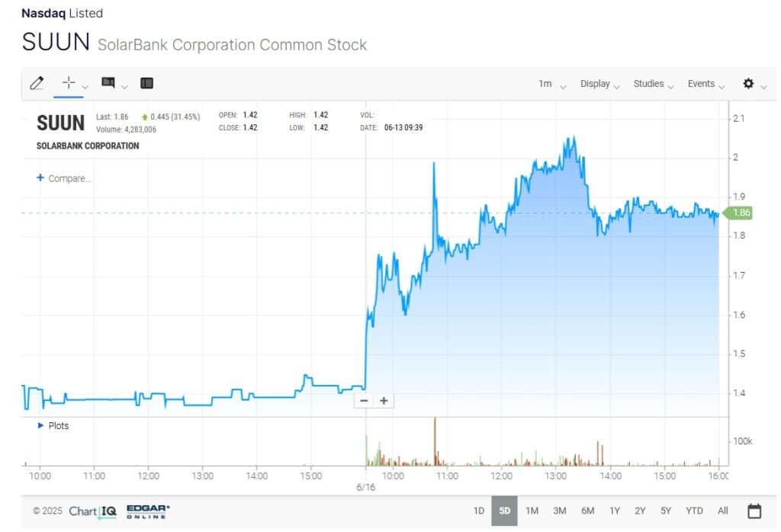
Task: Activate the crosshair cursor tool
Action: (x=69, y=83)
